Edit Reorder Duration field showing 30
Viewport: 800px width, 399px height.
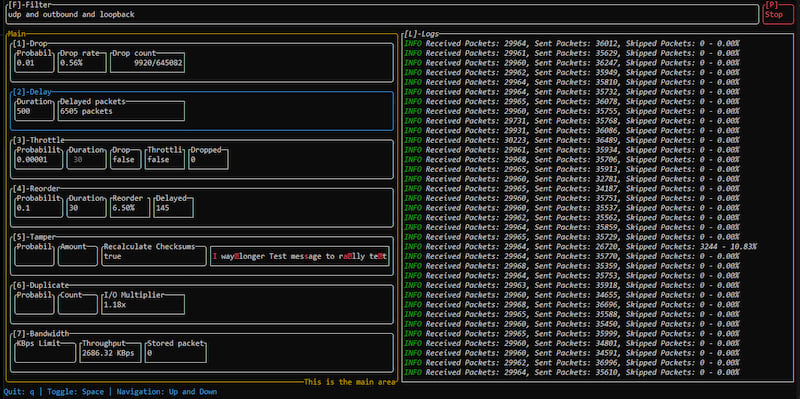point(87,208)
